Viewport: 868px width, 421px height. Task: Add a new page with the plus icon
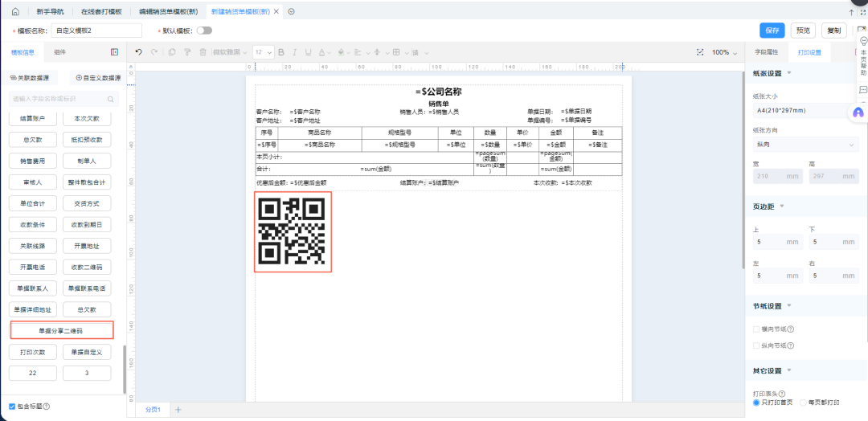pyautogui.click(x=178, y=410)
